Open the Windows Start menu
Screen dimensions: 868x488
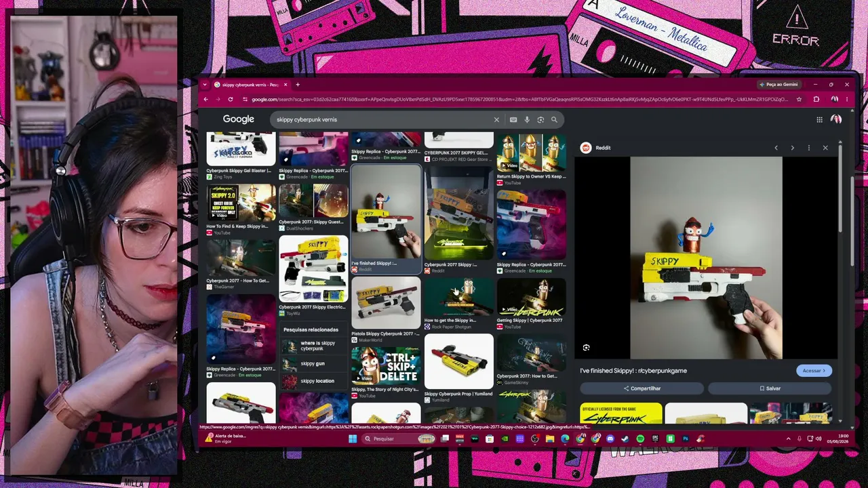[353, 439]
